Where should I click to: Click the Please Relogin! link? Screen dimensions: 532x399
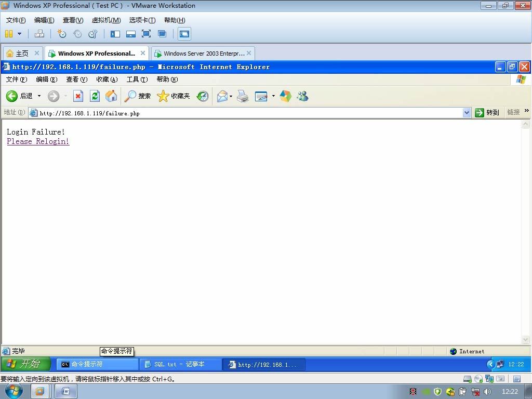[38, 141]
